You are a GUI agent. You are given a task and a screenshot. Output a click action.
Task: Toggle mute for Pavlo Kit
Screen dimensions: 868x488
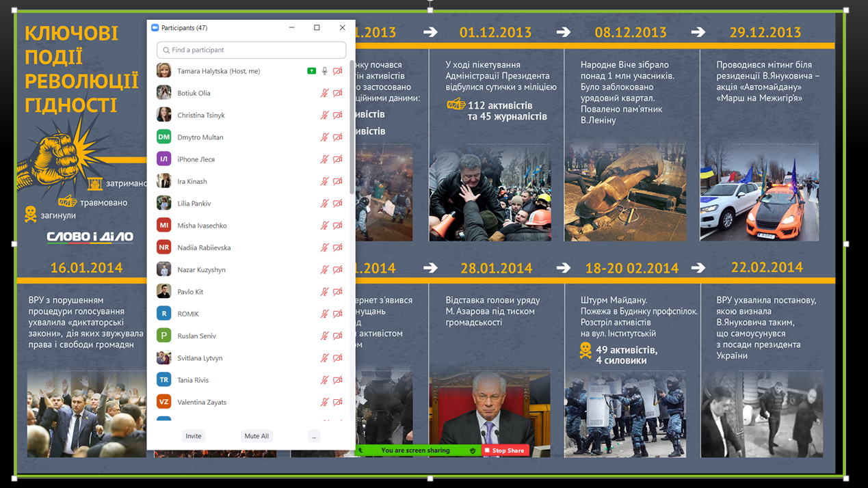click(x=325, y=292)
